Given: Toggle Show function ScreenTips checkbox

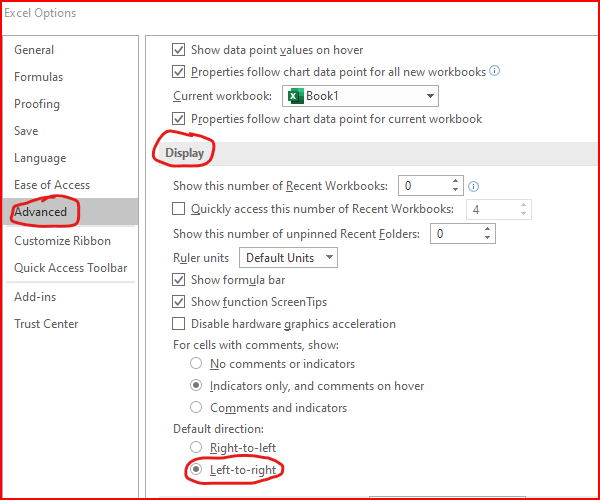Looking at the screenshot, I should click(x=178, y=302).
